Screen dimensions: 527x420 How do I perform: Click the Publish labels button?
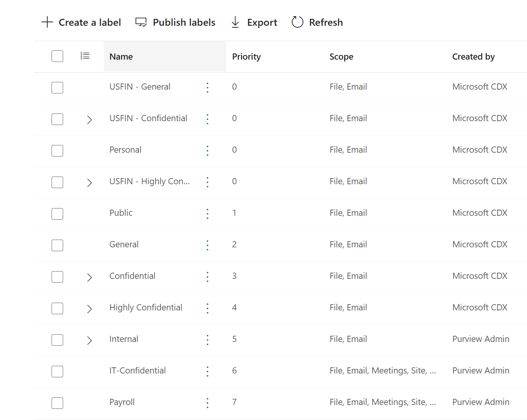point(175,22)
